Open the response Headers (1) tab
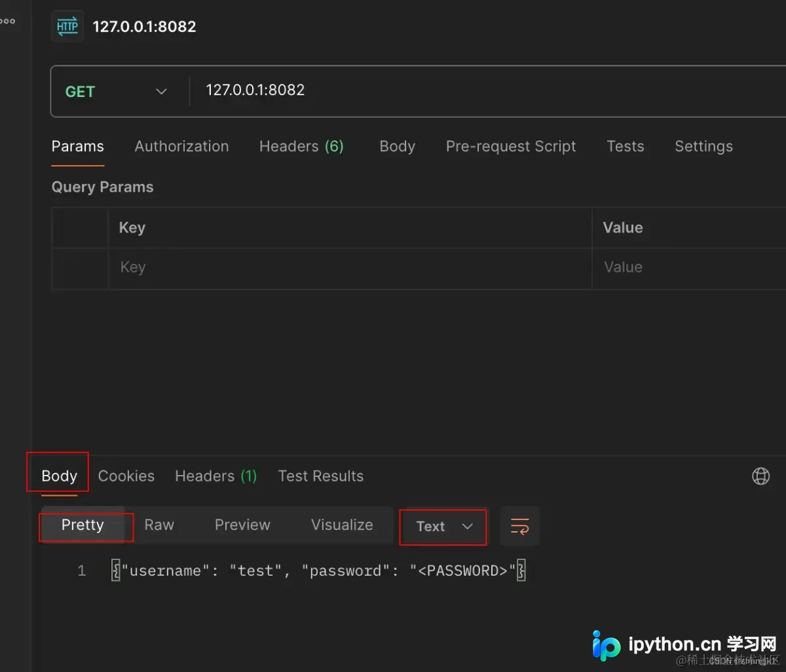 215,476
